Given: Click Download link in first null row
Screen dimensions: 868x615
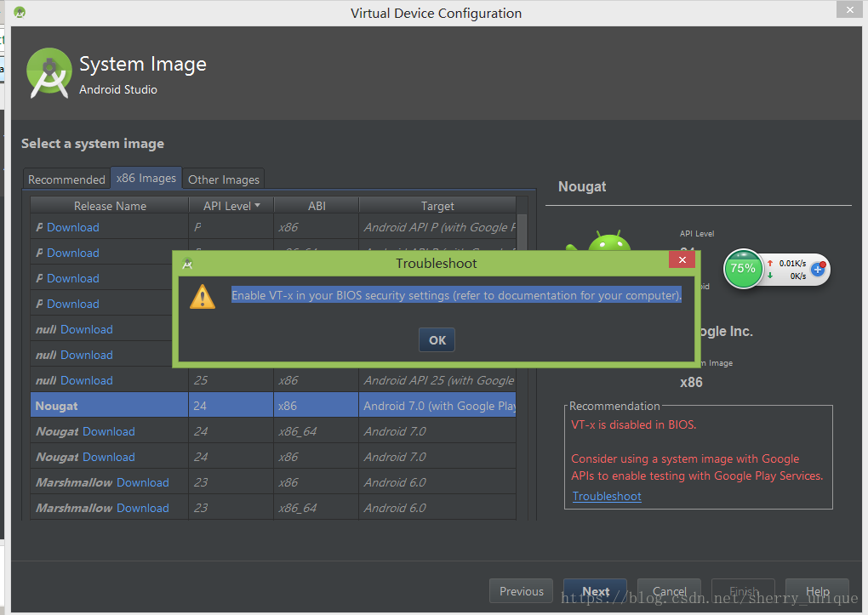Looking at the screenshot, I should [x=86, y=329].
